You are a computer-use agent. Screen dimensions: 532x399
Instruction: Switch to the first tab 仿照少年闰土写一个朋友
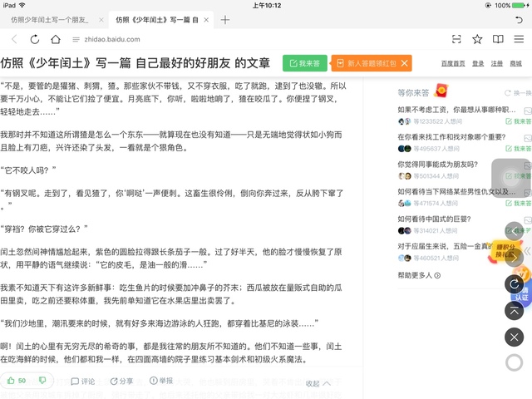[50, 19]
